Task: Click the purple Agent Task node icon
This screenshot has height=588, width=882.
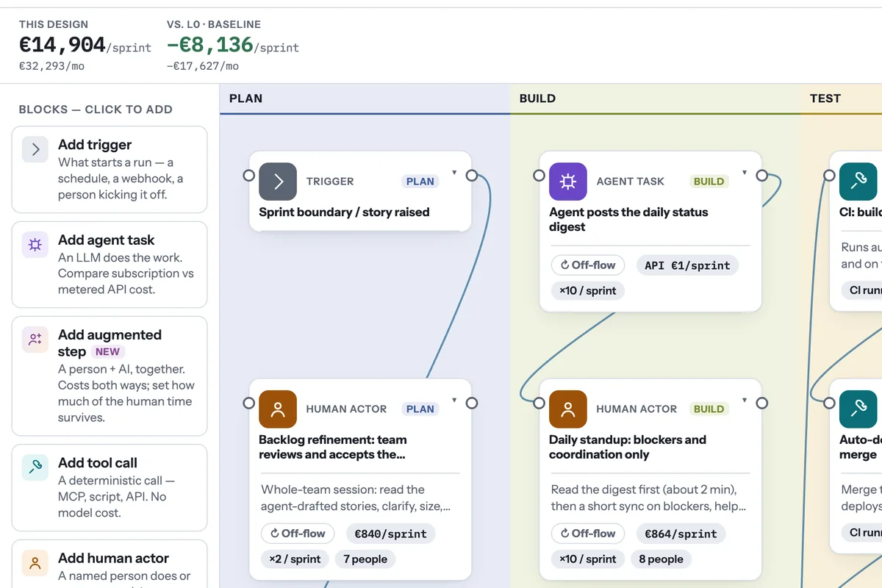Action: [568, 182]
